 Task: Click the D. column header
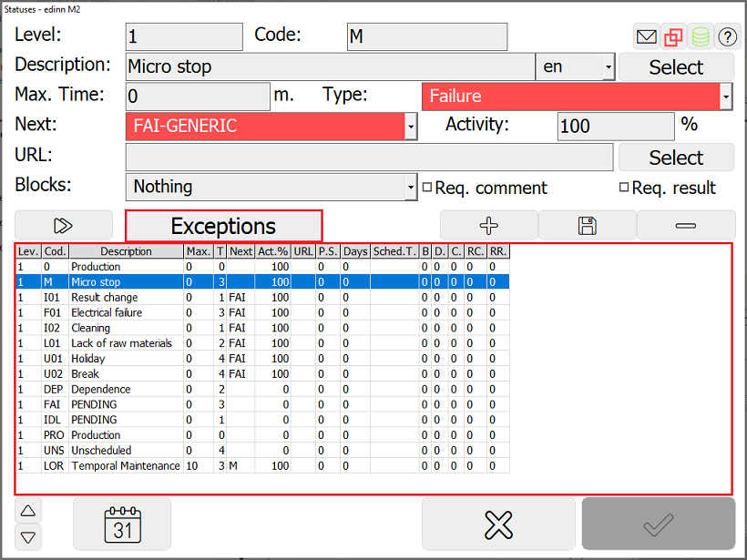(x=440, y=251)
